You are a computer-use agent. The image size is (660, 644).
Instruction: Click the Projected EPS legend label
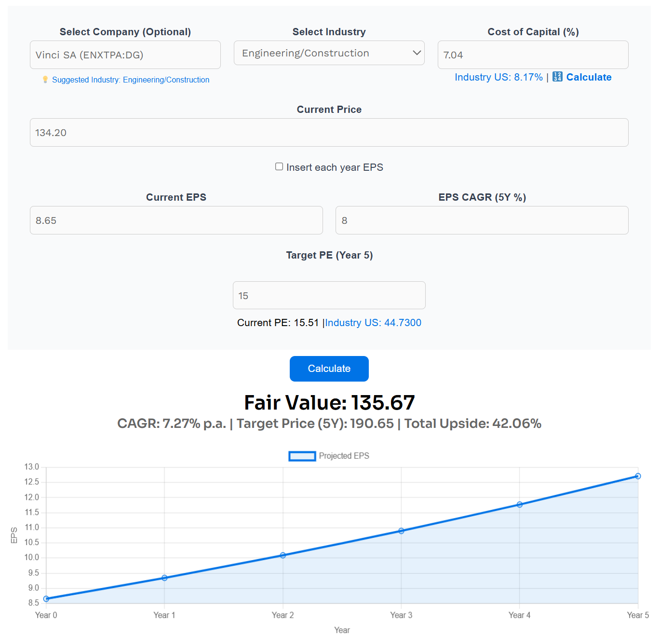[x=344, y=456]
